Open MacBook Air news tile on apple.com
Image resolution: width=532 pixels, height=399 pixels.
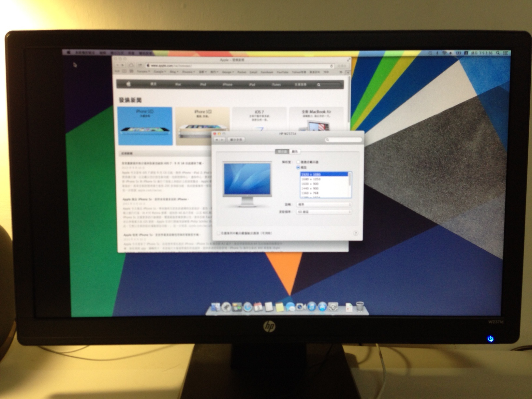[316, 119]
